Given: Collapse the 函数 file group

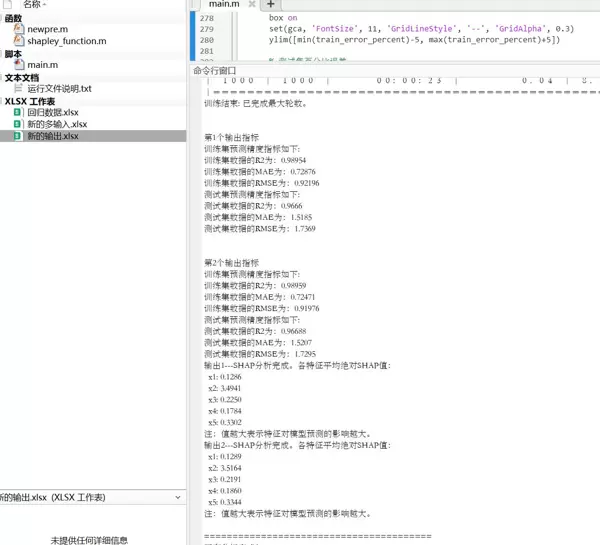Looking at the screenshot, I should click(x=14, y=18).
